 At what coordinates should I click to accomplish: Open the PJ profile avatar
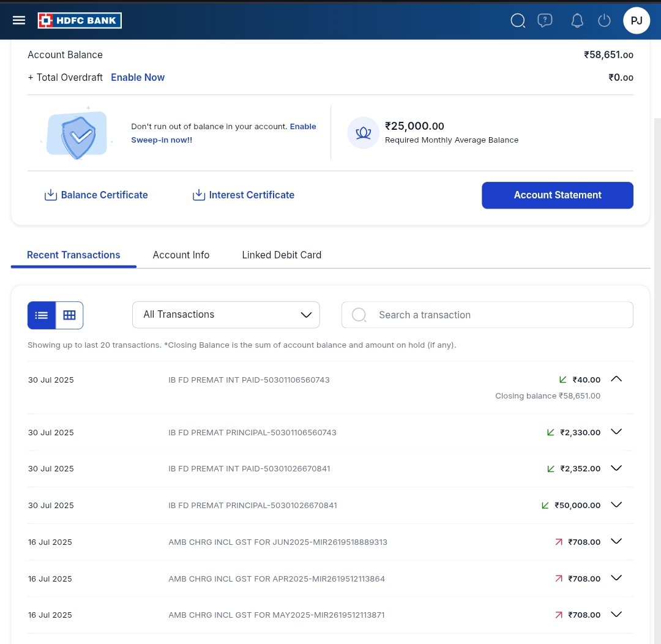[x=636, y=20]
